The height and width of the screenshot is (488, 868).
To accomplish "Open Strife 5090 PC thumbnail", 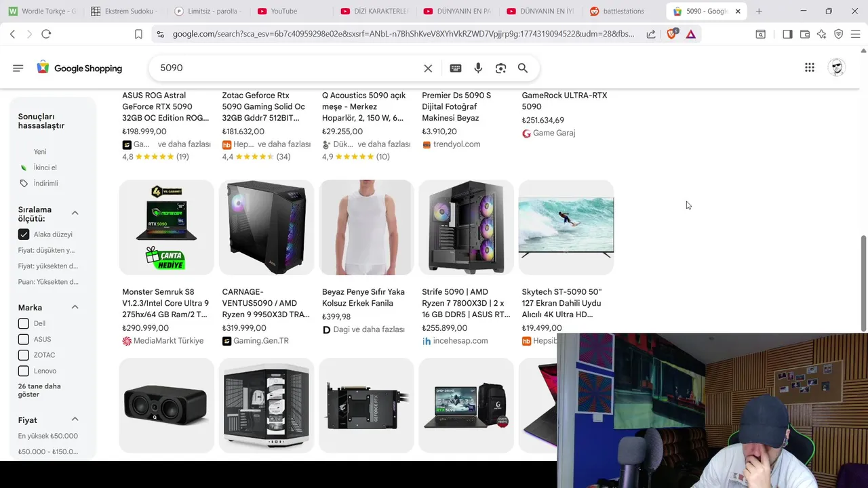I will [466, 227].
